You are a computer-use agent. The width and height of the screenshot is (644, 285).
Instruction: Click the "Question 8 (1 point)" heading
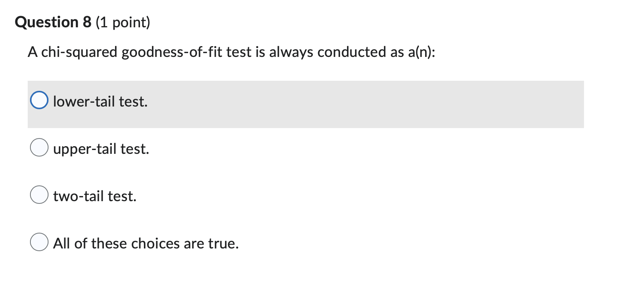tap(83, 22)
